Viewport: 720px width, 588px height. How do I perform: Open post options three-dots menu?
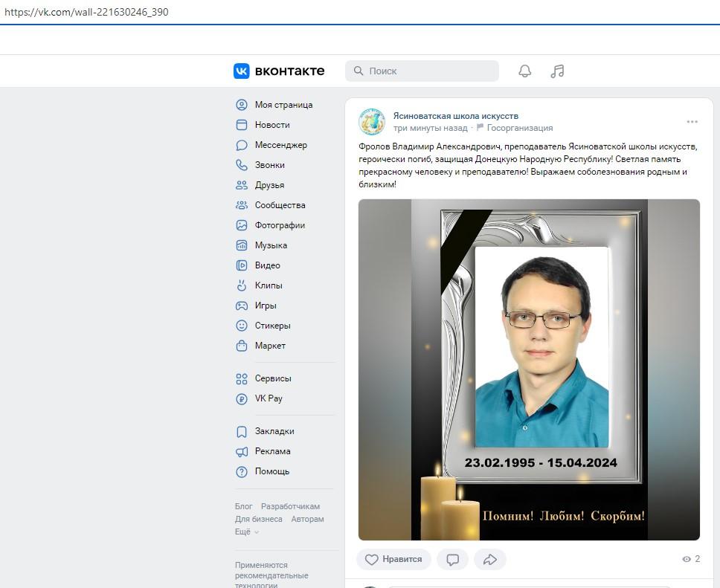(692, 122)
